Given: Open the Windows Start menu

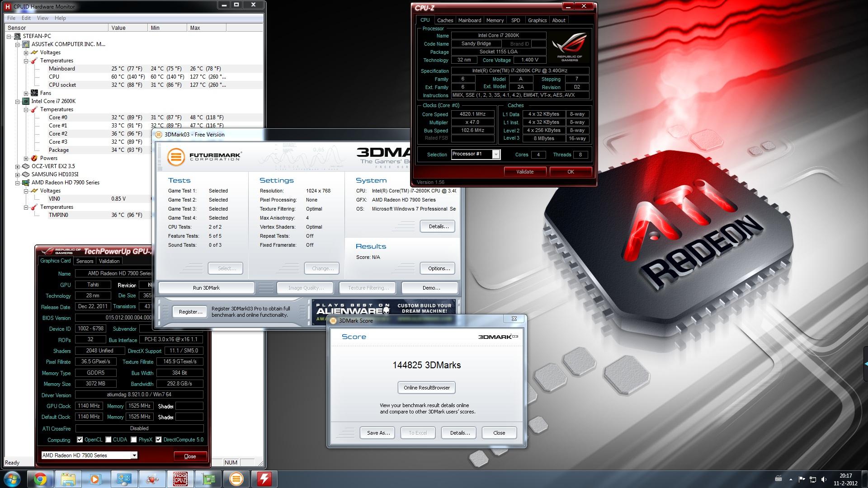Looking at the screenshot, I should 12,479.
